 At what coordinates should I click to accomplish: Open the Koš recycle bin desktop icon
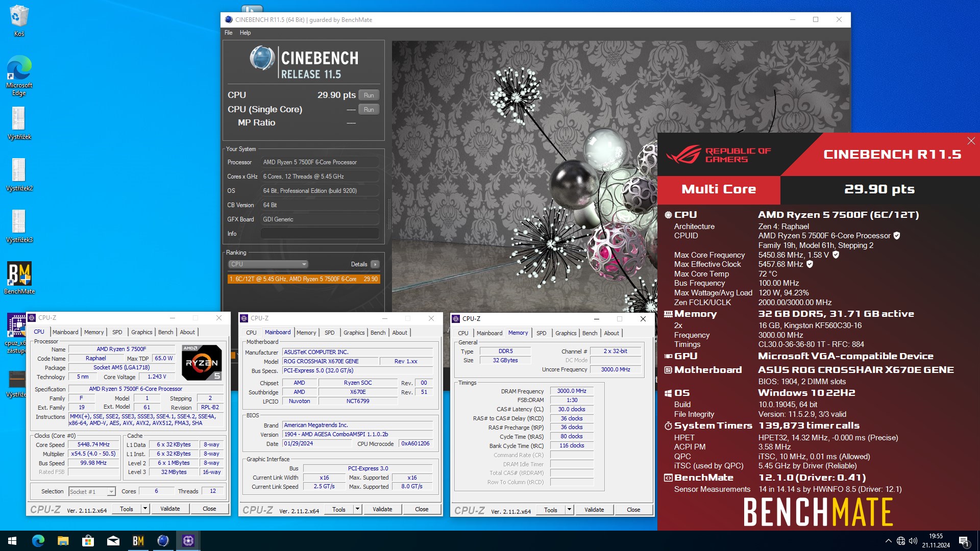point(19,20)
